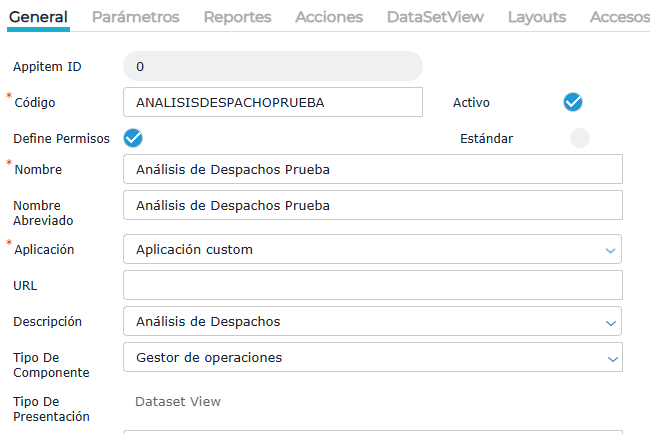650x434 pixels.
Task: Open the Descripción dropdown list
Action: [x=372, y=321]
